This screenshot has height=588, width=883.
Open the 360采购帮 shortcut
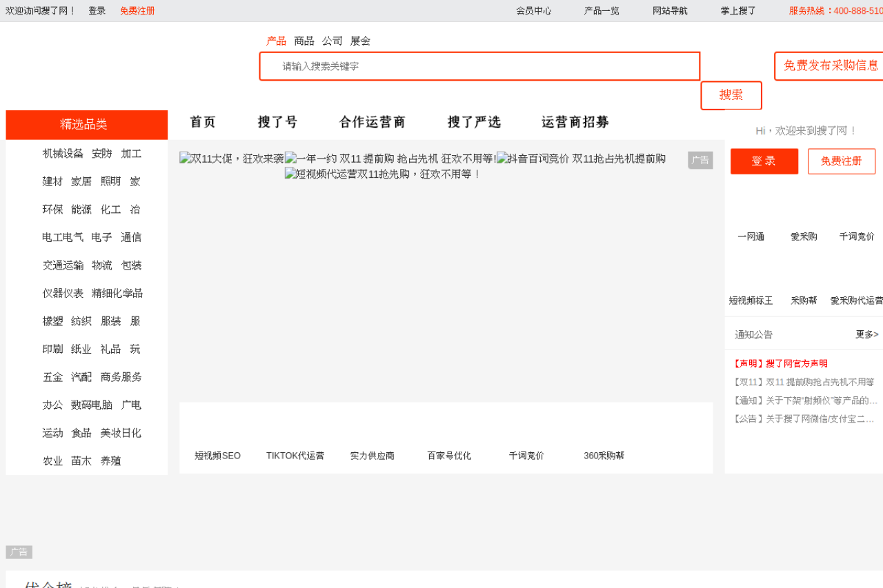[604, 456]
